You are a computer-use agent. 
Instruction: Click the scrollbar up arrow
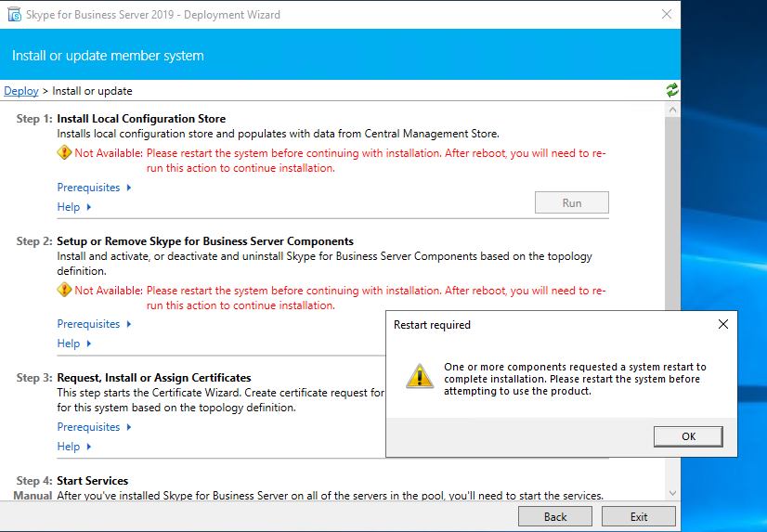671,110
